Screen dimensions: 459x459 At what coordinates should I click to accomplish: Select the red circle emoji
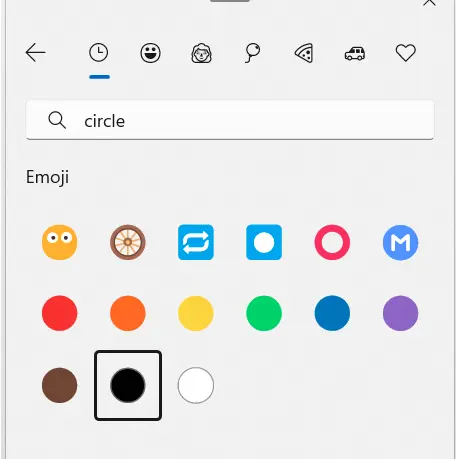coord(60,313)
